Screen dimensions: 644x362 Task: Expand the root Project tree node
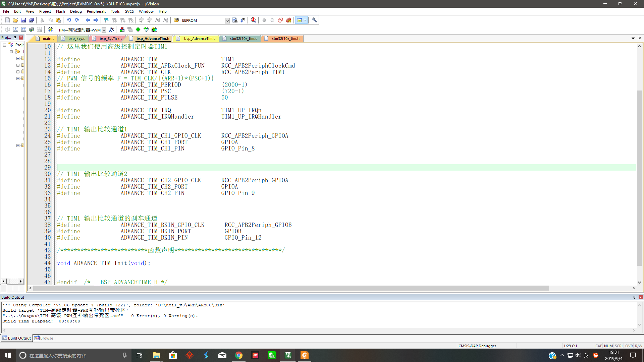tap(5, 45)
